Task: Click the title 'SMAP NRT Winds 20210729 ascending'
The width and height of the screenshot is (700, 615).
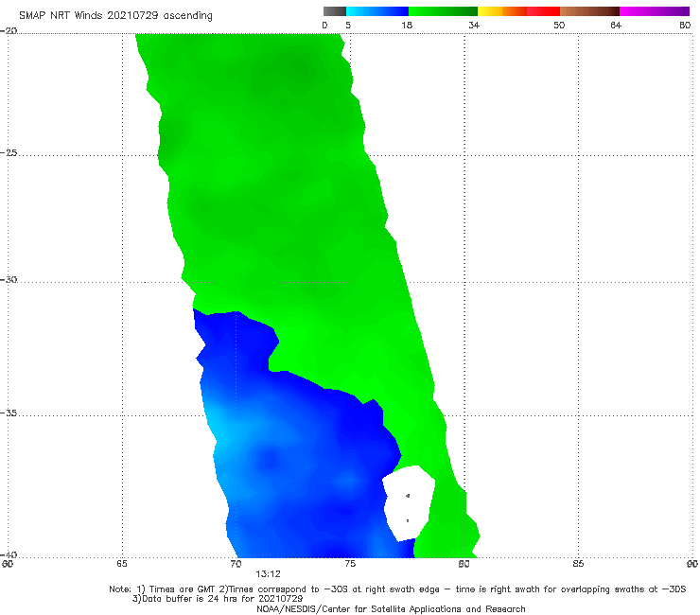Action: pyautogui.click(x=115, y=15)
